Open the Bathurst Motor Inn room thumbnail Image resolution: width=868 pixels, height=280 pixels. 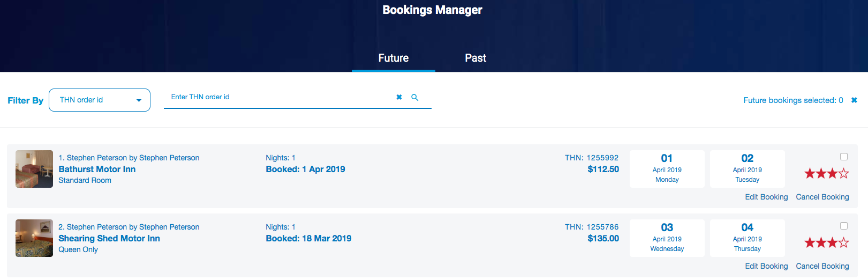pyautogui.click(x=34, y=169)
